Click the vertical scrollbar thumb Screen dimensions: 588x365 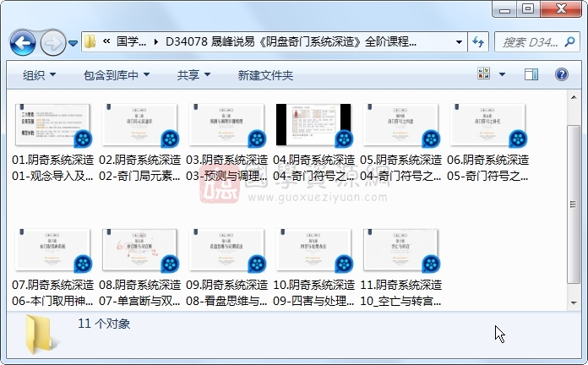(x=574, y=204)
